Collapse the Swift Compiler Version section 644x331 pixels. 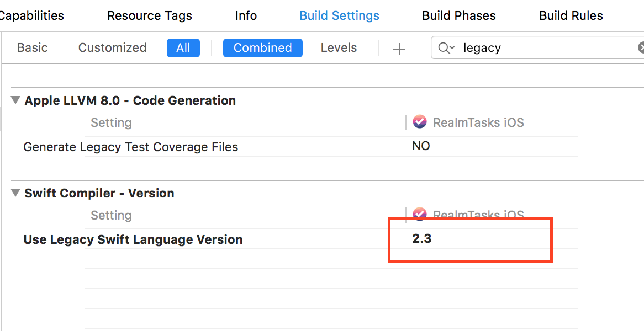[15, 193]
